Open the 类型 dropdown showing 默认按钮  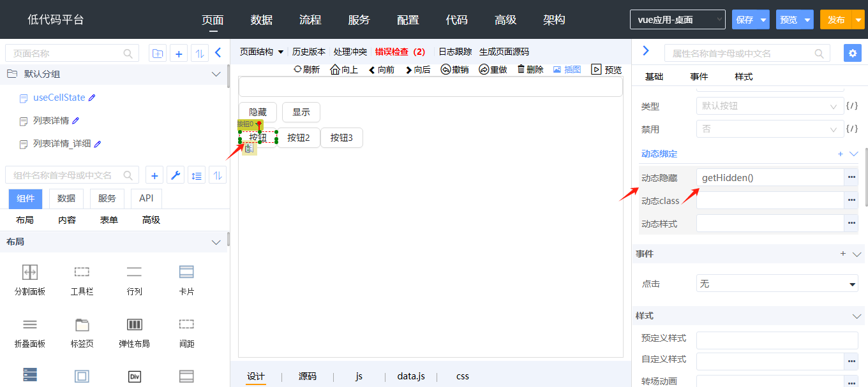coord(769,106)
